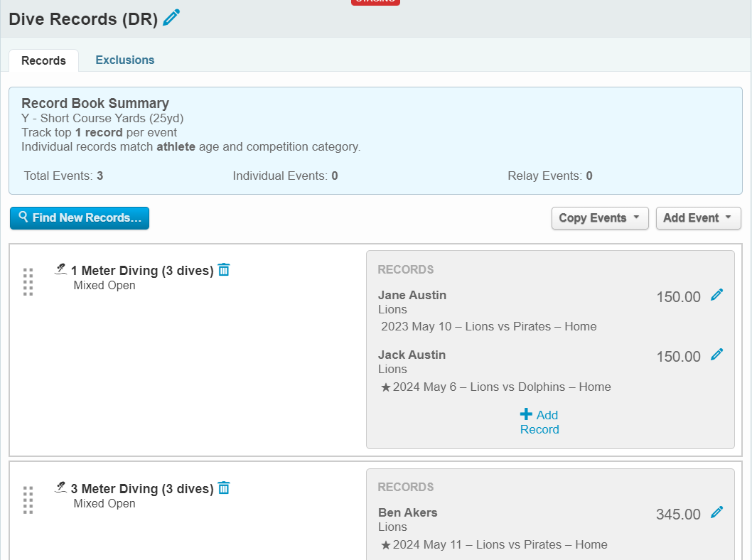This screenshot has width=752, height=560.
Task: Click diver icon next to 1 Meter Diving
Action: pyautogui.click(x=61, y=269)
